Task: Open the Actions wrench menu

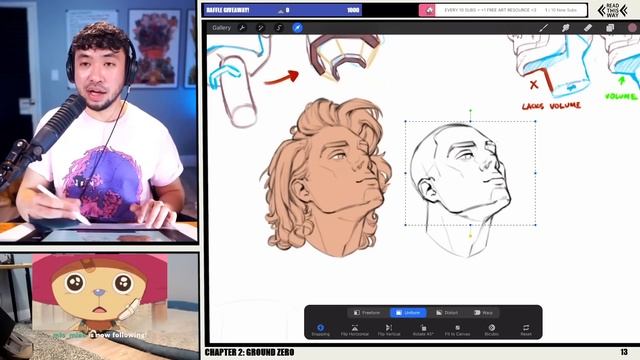Action: [x=242, y=28]
